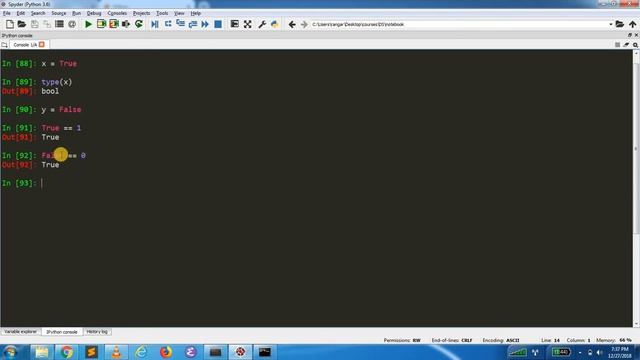Viewport: 640px width, 360px height.
Task: Browse console tabs icon left of Console 1/A
Action: click(x=4, y=45)
